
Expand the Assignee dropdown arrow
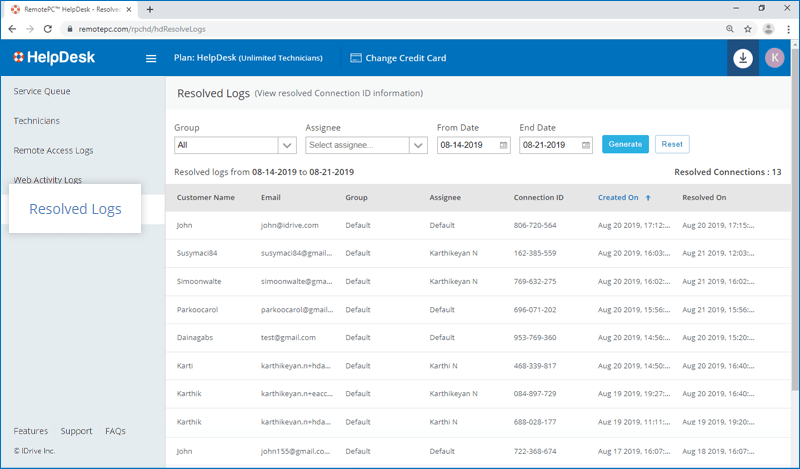coord(418,145)
